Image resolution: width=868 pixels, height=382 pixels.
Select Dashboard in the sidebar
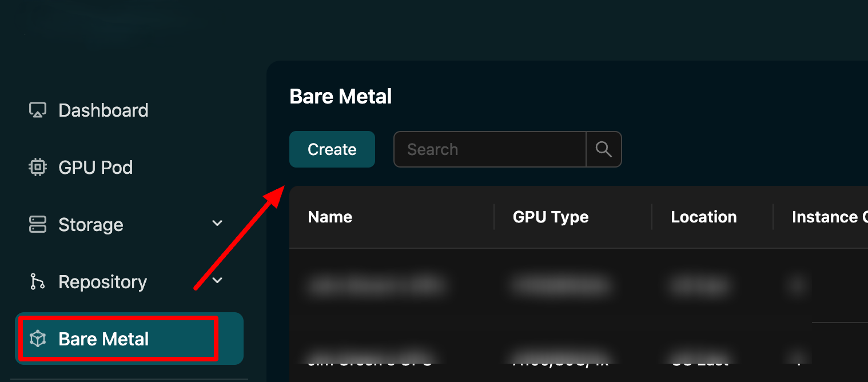coord(103,110)
